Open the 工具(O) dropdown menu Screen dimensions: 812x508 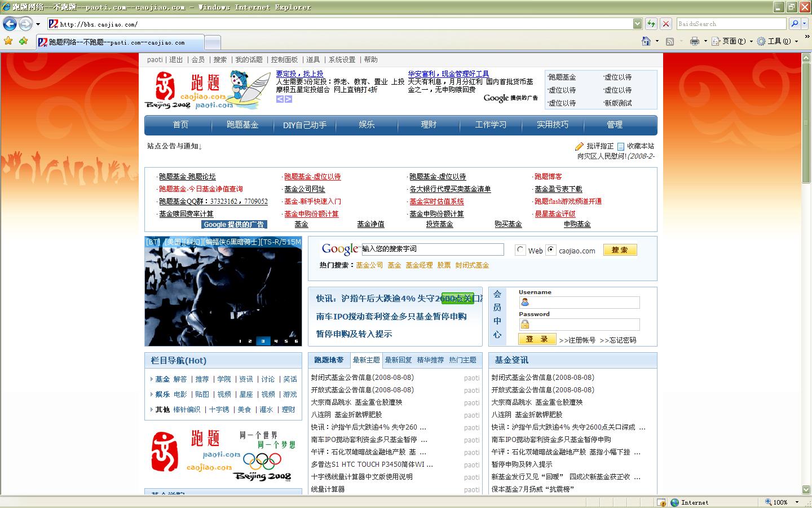(778, 41)
